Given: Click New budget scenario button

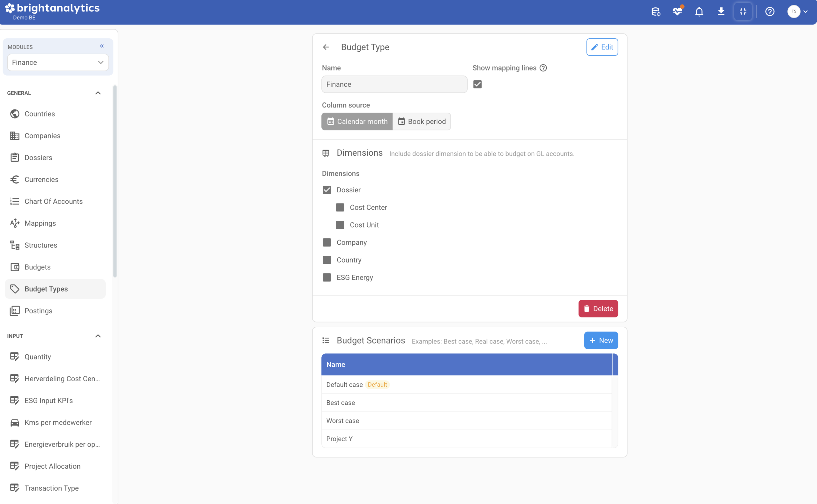Looking at the screenshot, I should (601, 340).
